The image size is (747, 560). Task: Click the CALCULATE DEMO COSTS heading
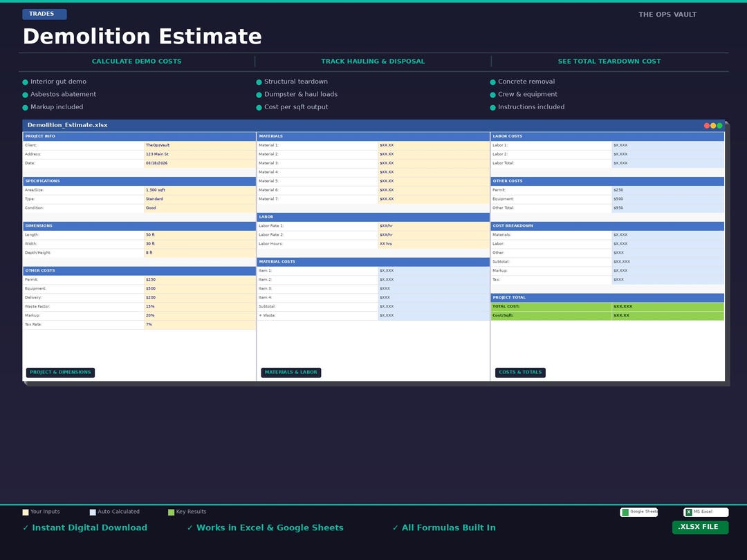[137, 62]
